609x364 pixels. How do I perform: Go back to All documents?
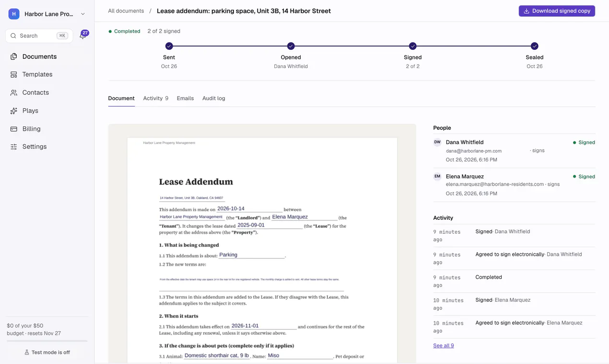[x=126, y=11]
